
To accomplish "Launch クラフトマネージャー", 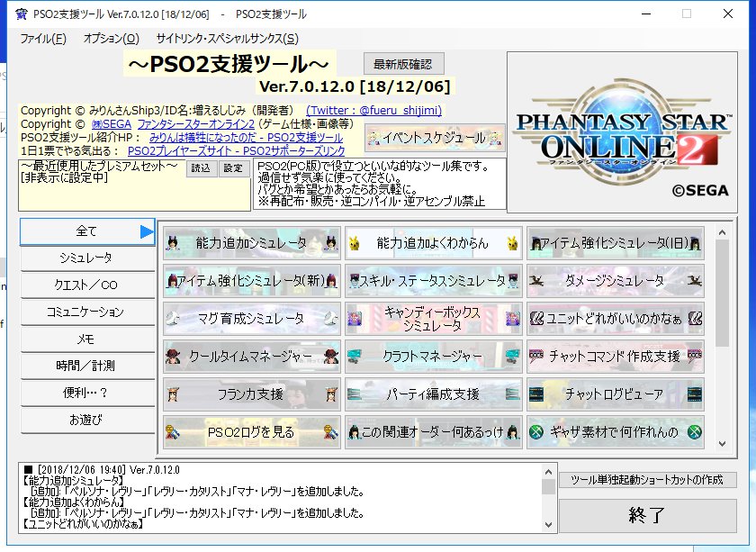I will coord(433,356).
